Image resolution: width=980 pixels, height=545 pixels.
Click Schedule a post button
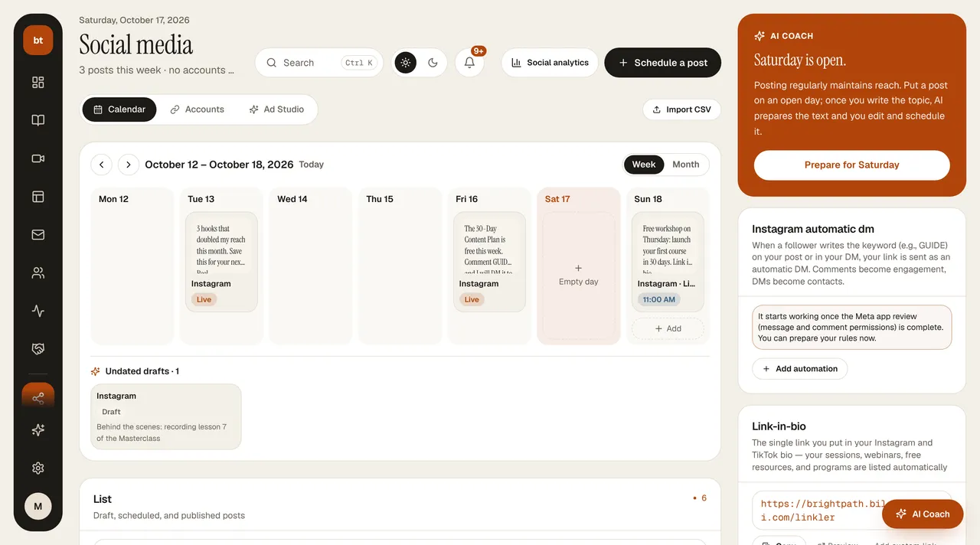pyautogui.click(x=663, y=63)
